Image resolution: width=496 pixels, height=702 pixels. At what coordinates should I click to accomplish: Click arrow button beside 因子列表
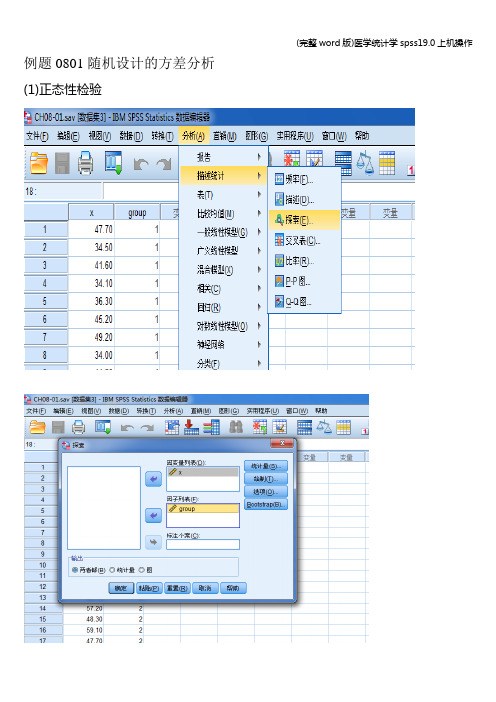point(154,516)
